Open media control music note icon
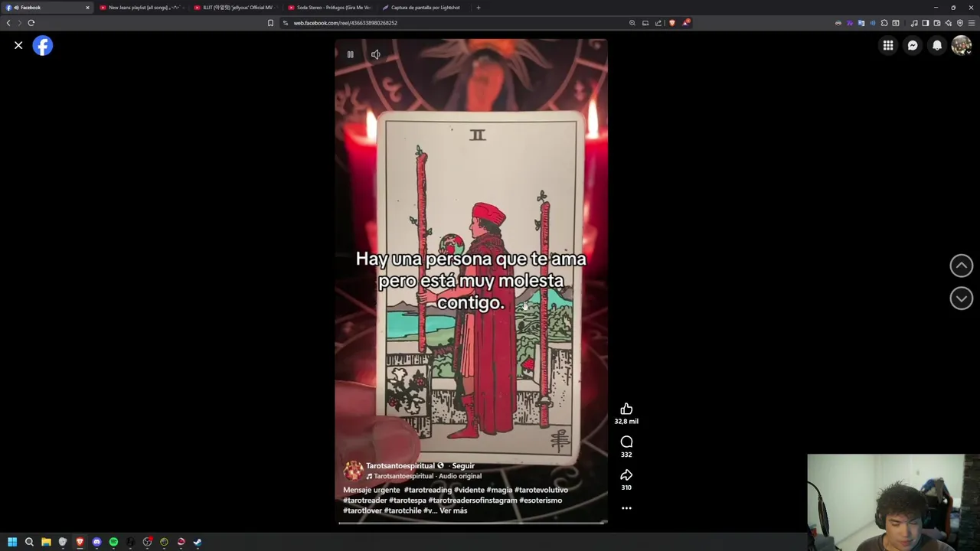The height and width of the screenshot is (551, 980). point(914,23)
